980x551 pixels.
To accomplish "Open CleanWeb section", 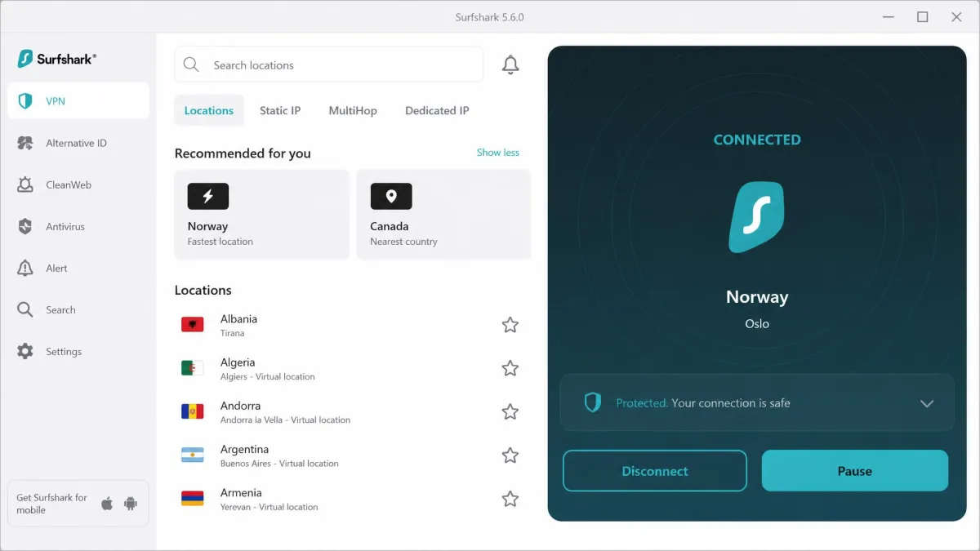I will pos(78,184).
